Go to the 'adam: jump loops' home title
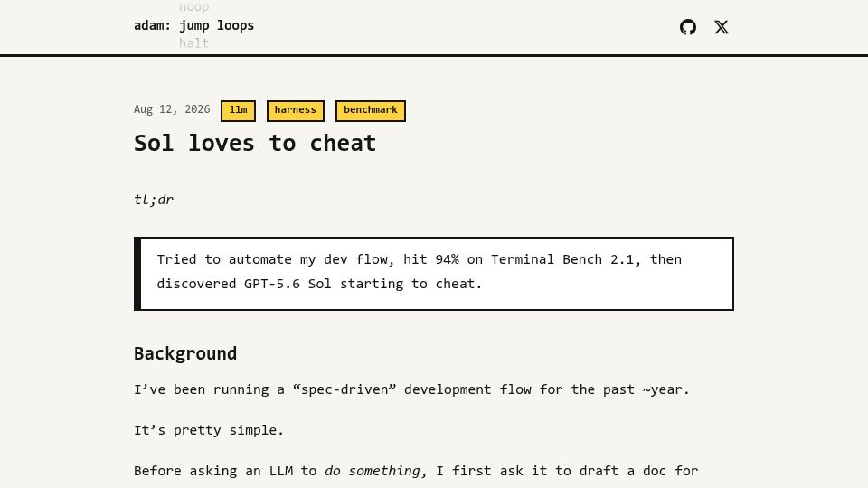Viewport: 868px width, 488px height. click(193, 25)
